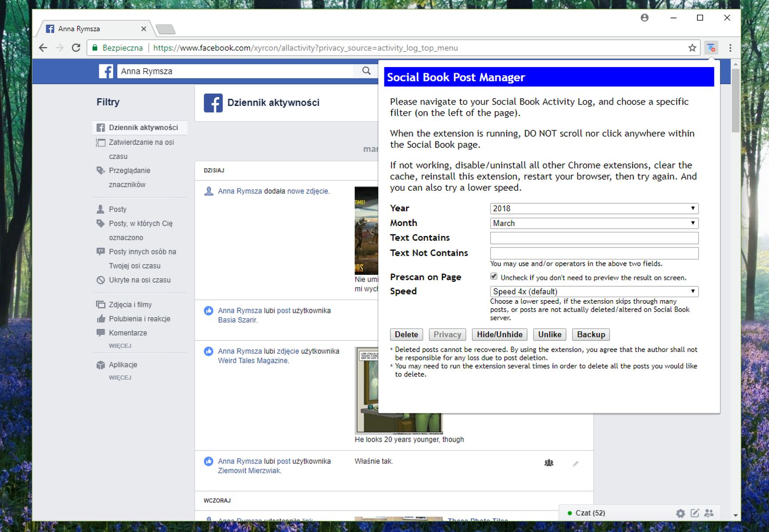Expand WIĘCEJ under Komentarze
This screenshot has height=532, width=769.
click(x=120, y=346)
